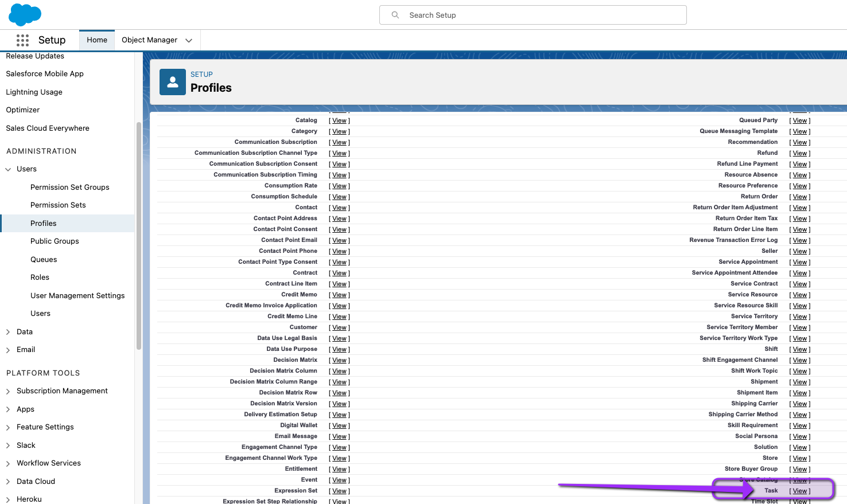Click View link for Seller

pos(800,251)
